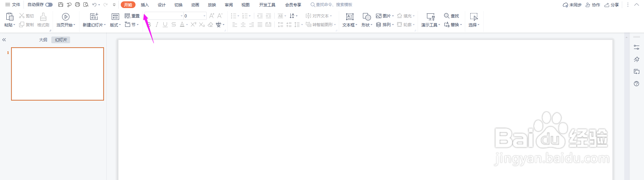Open the 形状 Shapes gallery
Screen dimensions: 644x180
tap(367, 20)
